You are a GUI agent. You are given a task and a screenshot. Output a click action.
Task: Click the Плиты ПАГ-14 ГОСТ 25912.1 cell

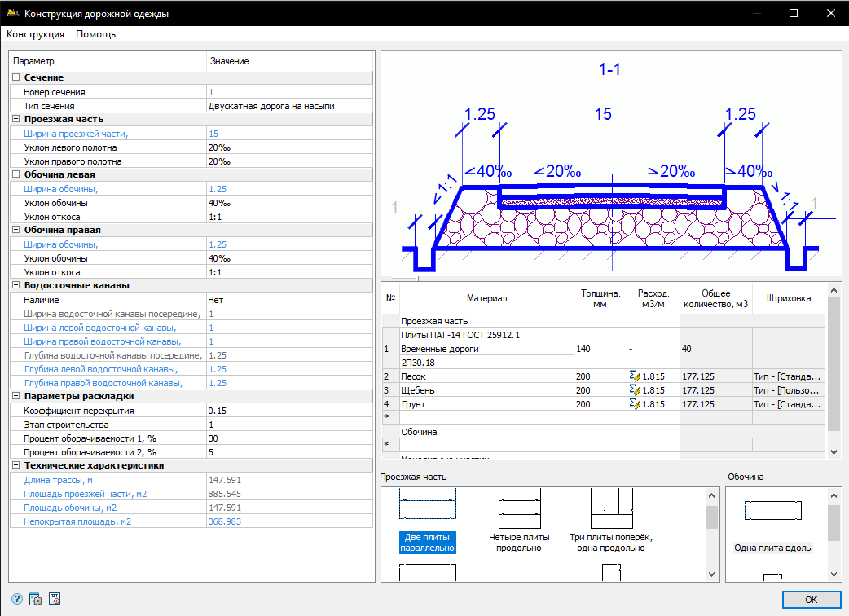click(486, 335)
